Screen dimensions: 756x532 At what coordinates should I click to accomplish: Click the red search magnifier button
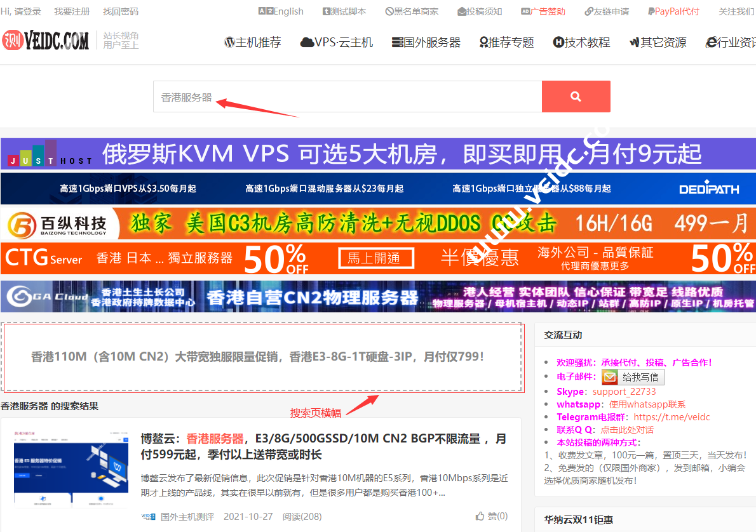576,96
